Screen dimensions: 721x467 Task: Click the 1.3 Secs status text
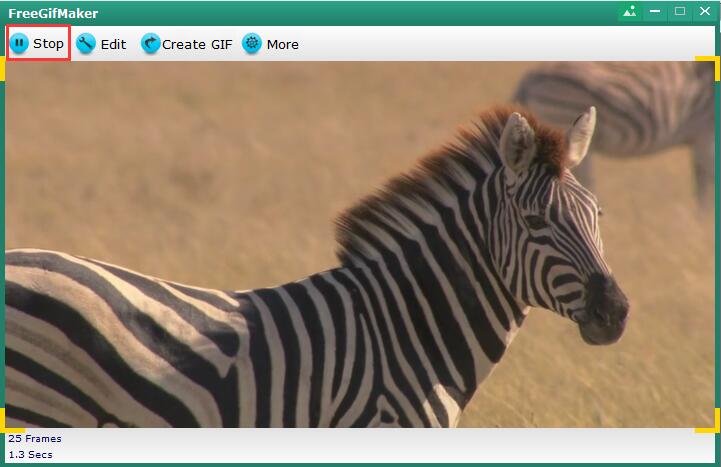[30, 455]
